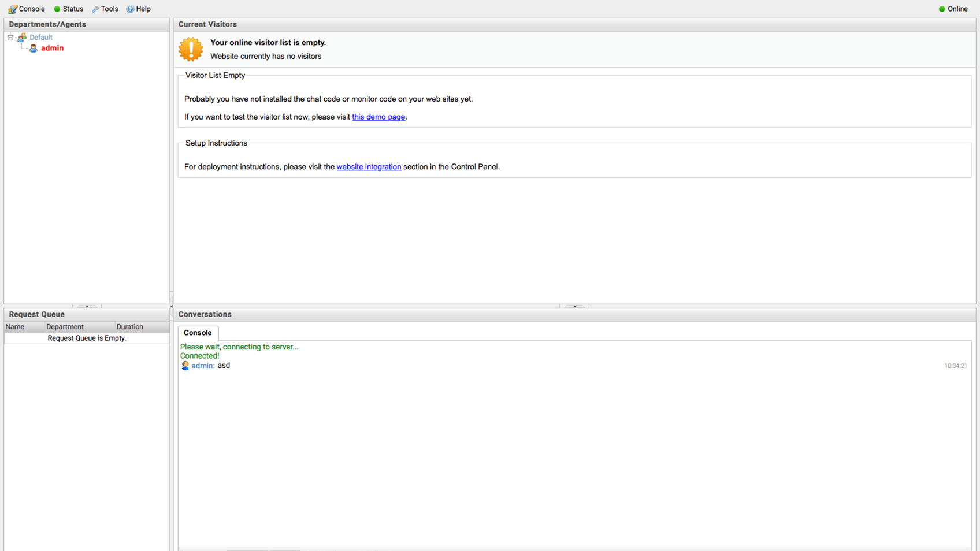This screenshot has width=980, height=551.
Task: Click the Request Queue panel header
Action: pyautogui.click(x=87, y=314)
